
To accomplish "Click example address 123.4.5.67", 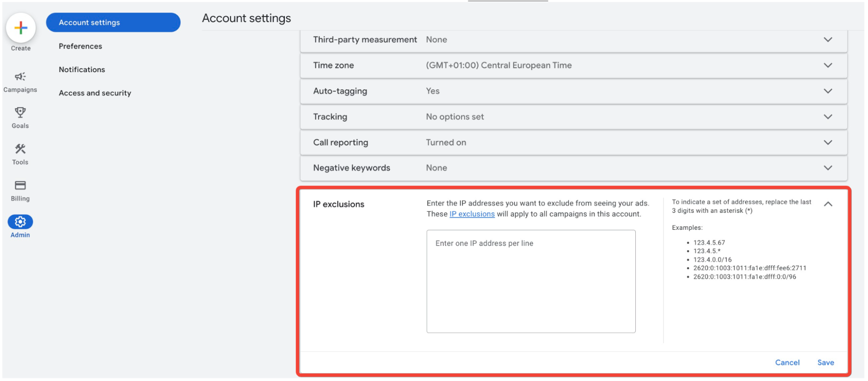I will tap(709, 242).
